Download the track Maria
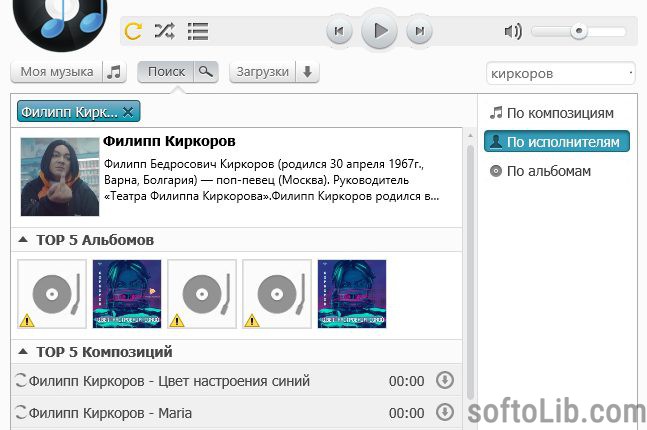The height and width of the screenshot is (430, 647). tap(445, 412)
